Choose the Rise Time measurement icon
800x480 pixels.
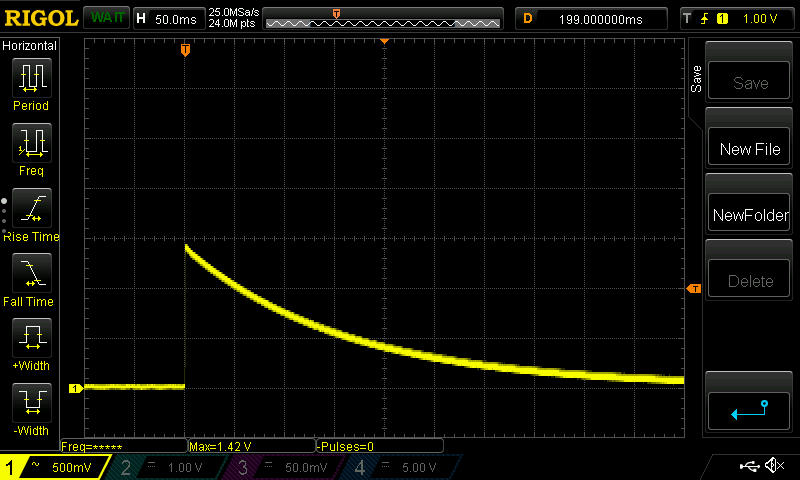coord(31,210)
